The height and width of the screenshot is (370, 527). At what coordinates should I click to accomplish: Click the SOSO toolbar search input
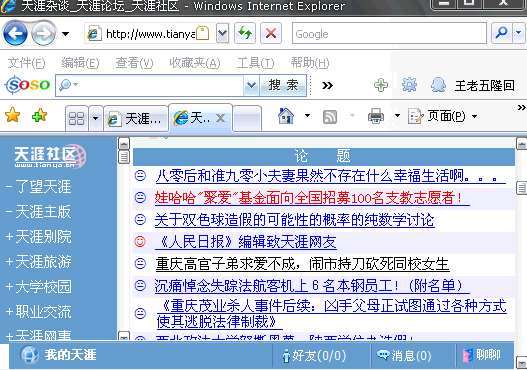click(150, 85)
